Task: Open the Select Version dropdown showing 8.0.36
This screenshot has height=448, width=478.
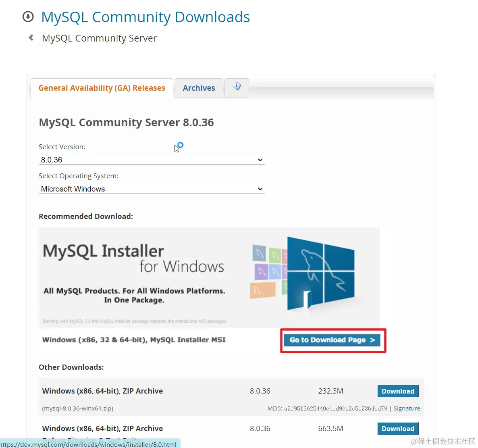Action: tap(152, 160)
